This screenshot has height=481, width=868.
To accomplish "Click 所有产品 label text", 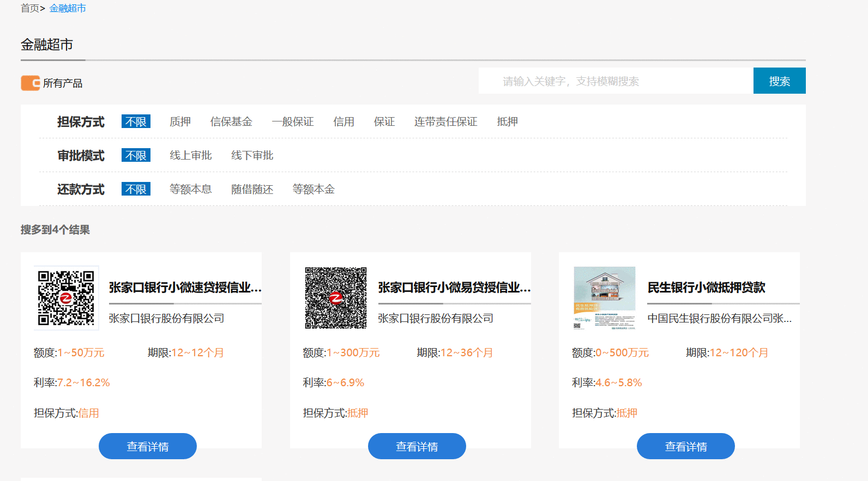I will tap(63, 83).
